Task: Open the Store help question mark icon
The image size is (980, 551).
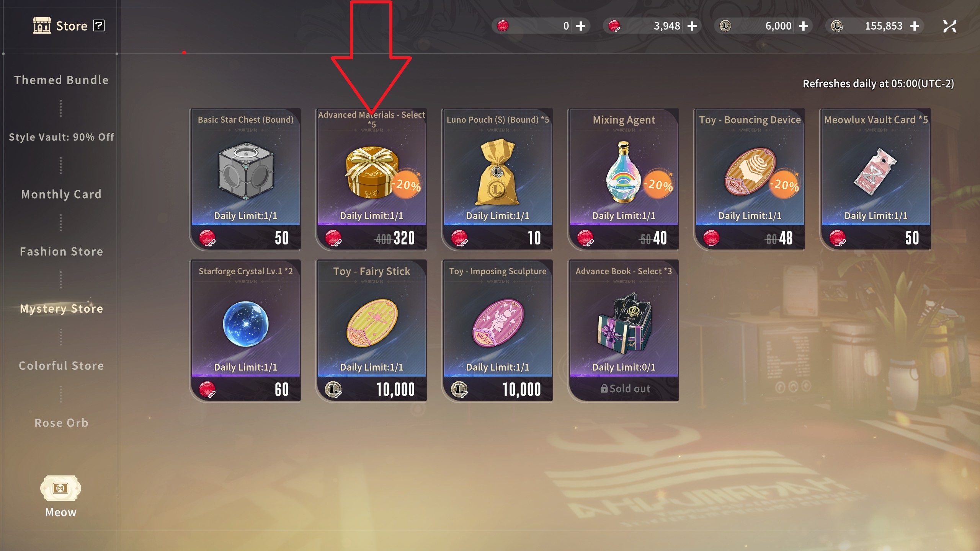Action: pos(99,26)
